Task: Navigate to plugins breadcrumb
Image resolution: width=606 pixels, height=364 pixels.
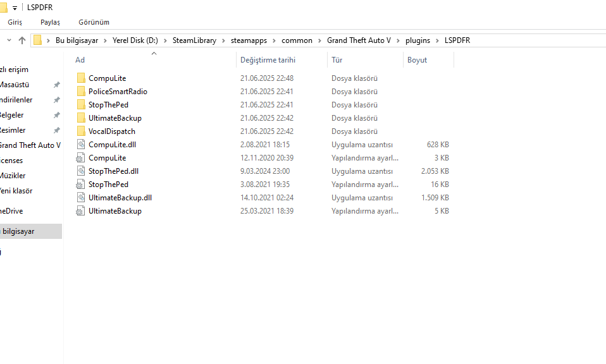Action: pos(417,40)
